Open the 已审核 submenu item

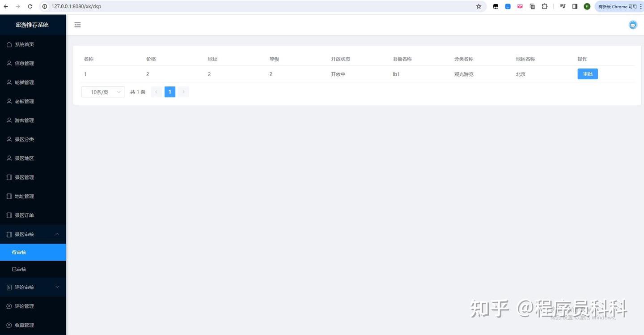(33, 269)
